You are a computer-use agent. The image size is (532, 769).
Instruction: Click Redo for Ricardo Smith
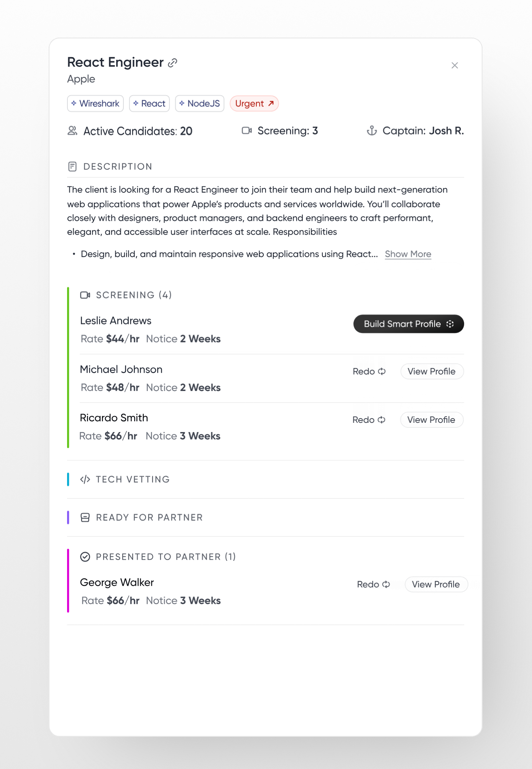(369, 420)
